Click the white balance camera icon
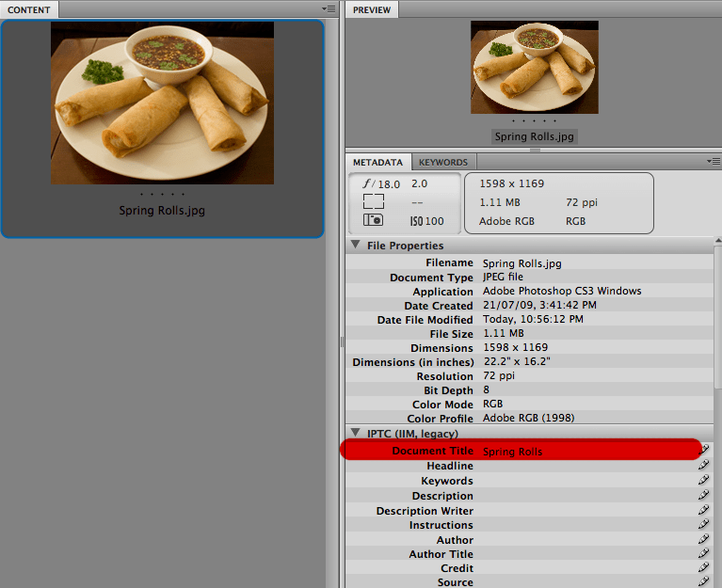 point(373,220)
